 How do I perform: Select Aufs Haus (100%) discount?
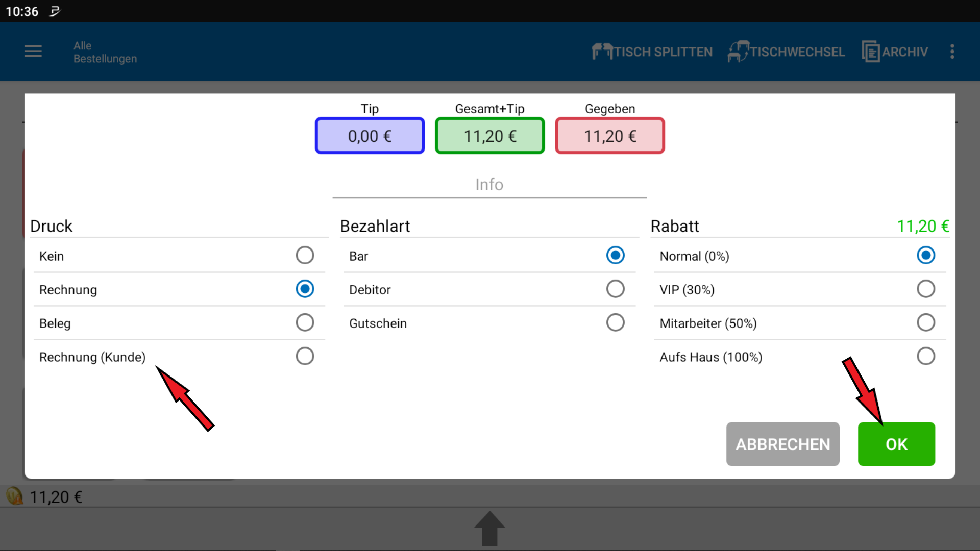click(925, 356)
